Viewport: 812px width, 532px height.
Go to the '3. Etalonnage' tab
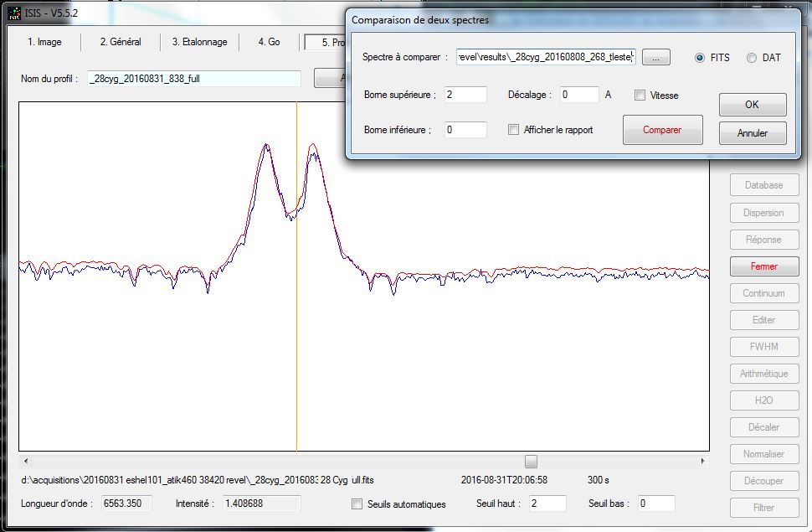point(199,42)
